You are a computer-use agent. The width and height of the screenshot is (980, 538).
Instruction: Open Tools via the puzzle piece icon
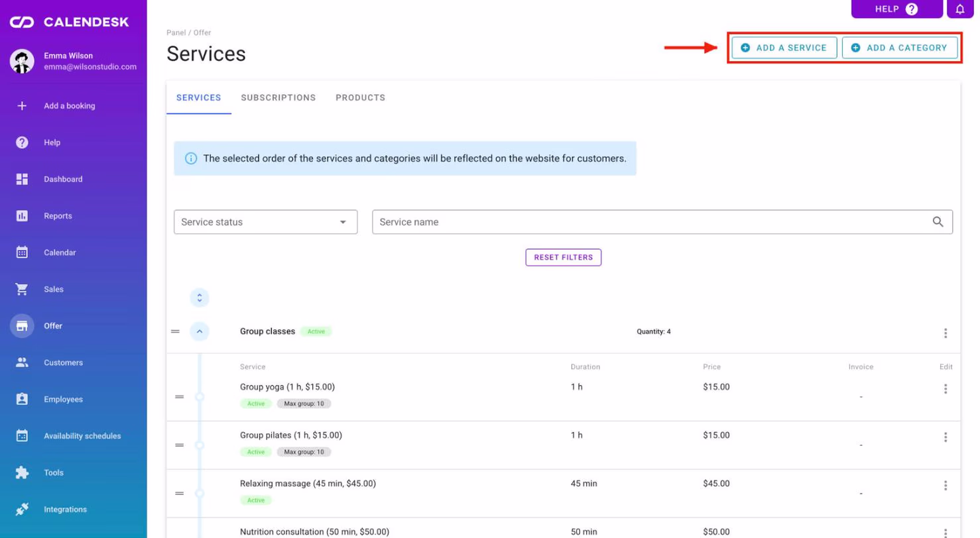coord(22,473)
